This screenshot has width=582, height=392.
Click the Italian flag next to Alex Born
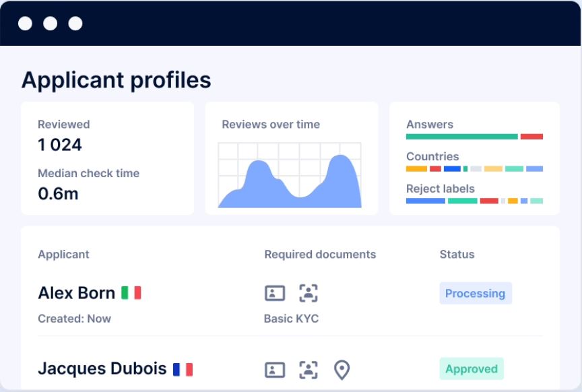pos(131,292)
